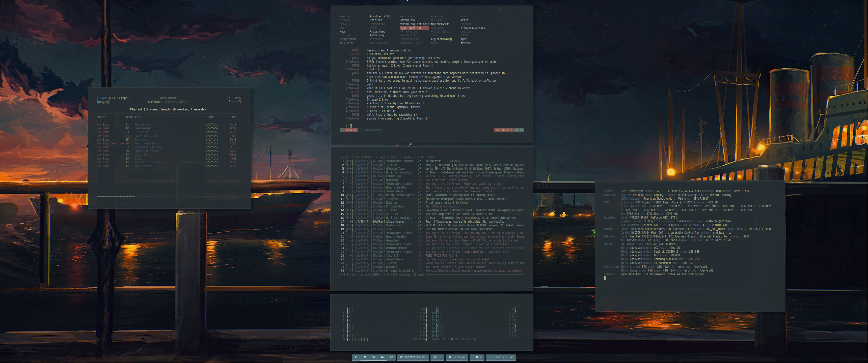Click the 'No sensors found!' panel module
This screenshot has height=363, width=868.
point(413,357)
